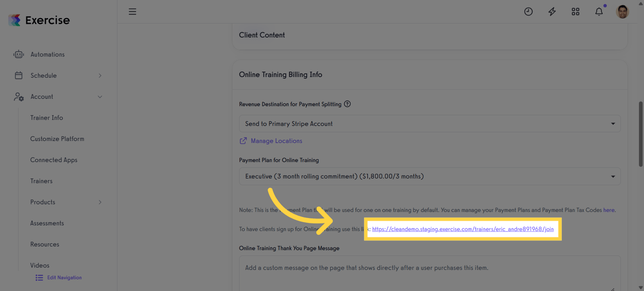
Task: Open the clock history icon in top bar
Action: click(528, 11)
